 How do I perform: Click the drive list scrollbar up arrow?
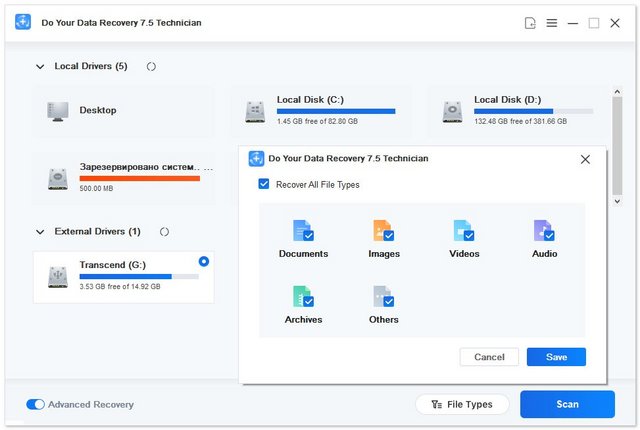(617, 92)
